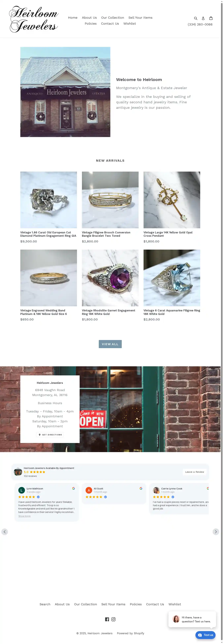The width and height of the screenshot is (223, 644).
Task: Expand Lynn Mathison's review with Show more
Action: coord(24,516)
